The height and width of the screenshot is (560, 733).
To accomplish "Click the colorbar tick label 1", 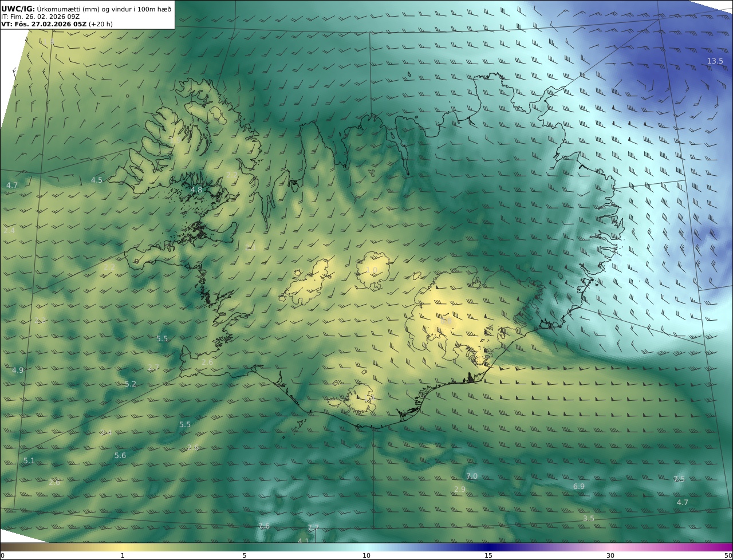I will 123,555.
